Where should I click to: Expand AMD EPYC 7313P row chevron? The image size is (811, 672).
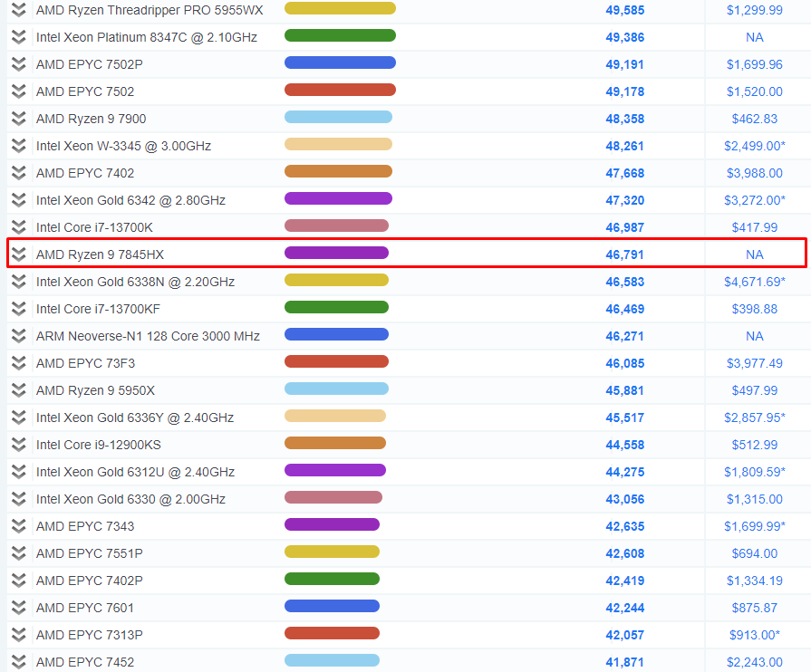[x=19, y=635]
